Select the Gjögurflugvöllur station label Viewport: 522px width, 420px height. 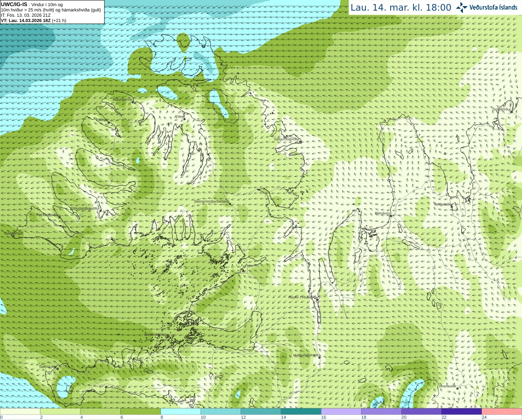coord(287,139)
